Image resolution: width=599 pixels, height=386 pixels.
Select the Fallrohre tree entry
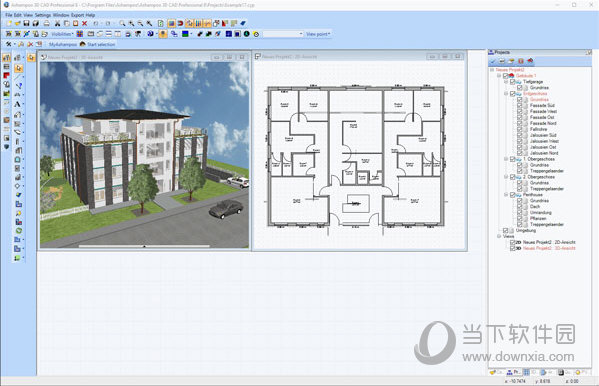click(x=538, y=129)
